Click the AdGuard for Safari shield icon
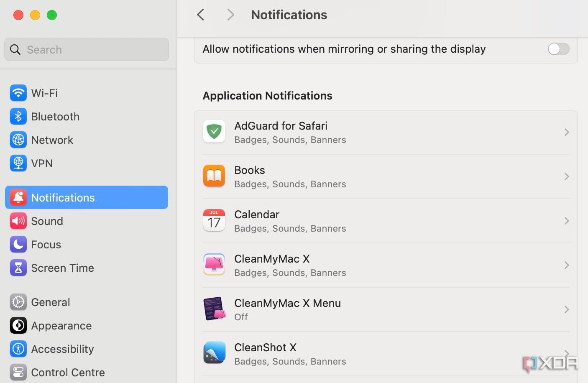The image size is (588, 383). (x=214, y=132)
